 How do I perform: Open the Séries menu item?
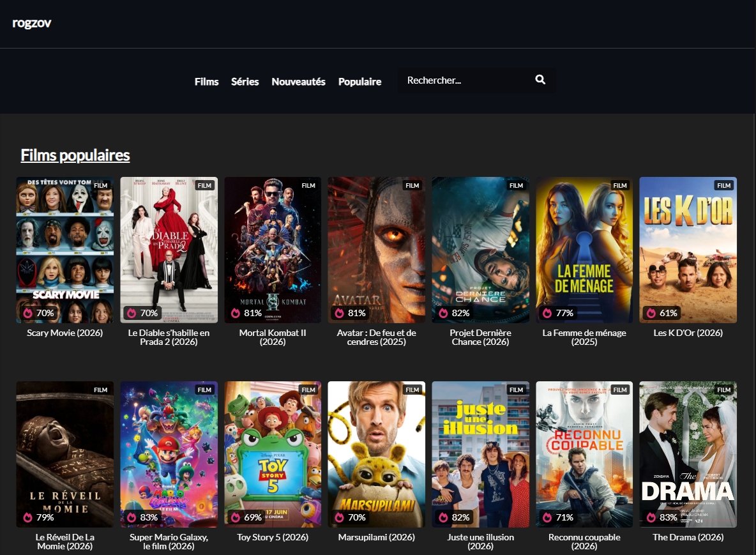coord(245,82)
